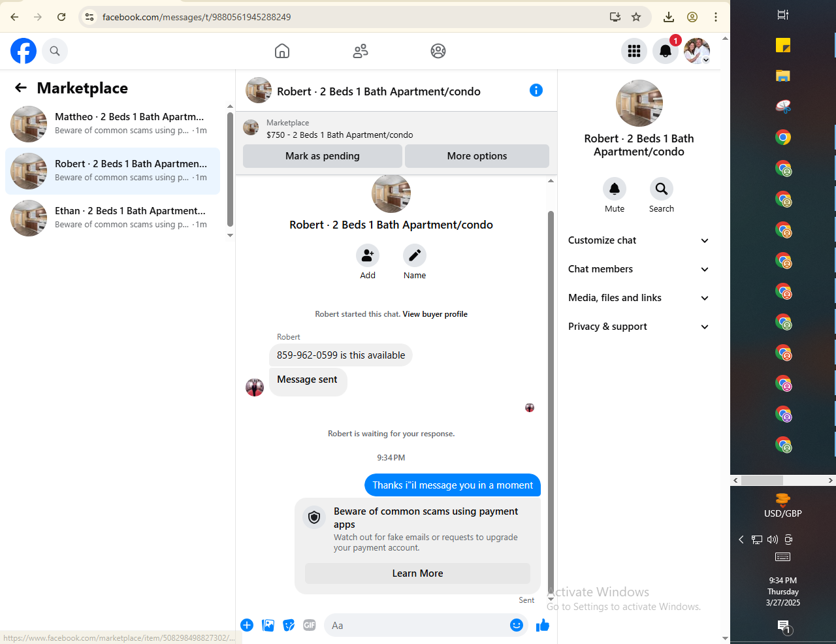Open Mattheo's apartment conversation

tap(112, 124)
